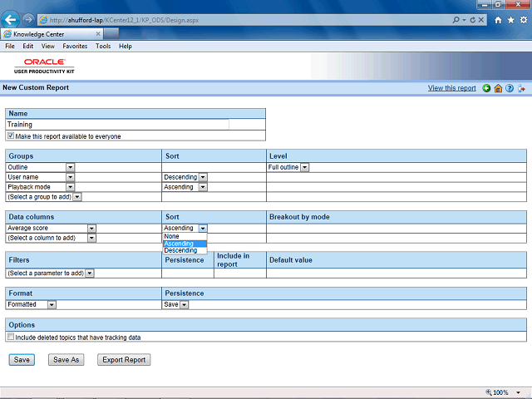Click the browser address bar URL

coord(124,20)
